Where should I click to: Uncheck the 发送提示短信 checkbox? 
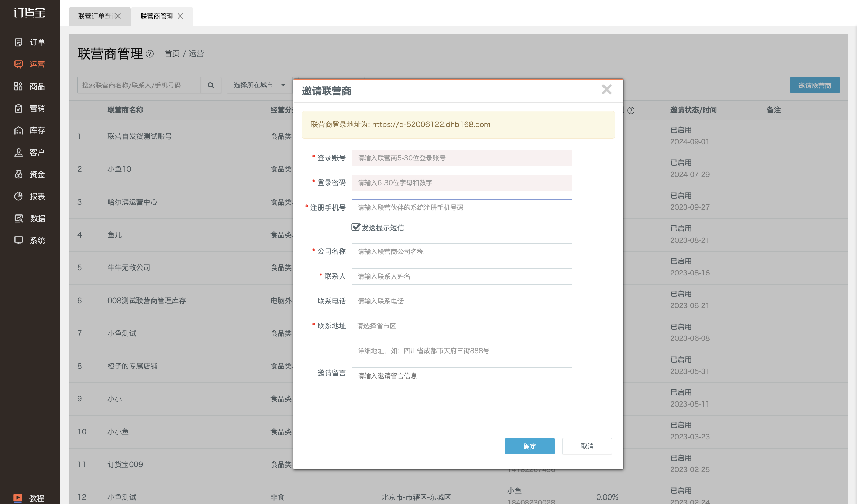[355, 227]
